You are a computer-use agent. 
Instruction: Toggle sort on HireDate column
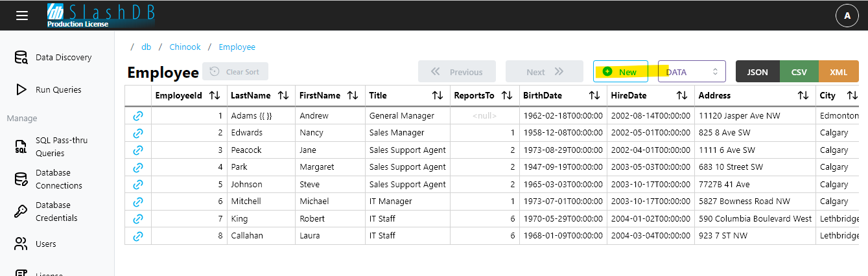click(682, 95)
